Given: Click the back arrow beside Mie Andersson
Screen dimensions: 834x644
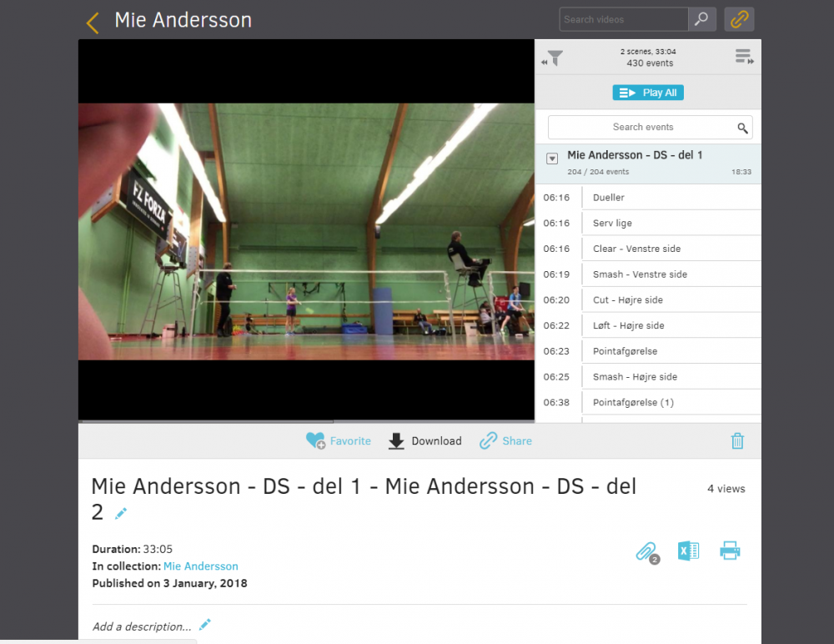Looking at the screenshot, I should click(93, 23).
